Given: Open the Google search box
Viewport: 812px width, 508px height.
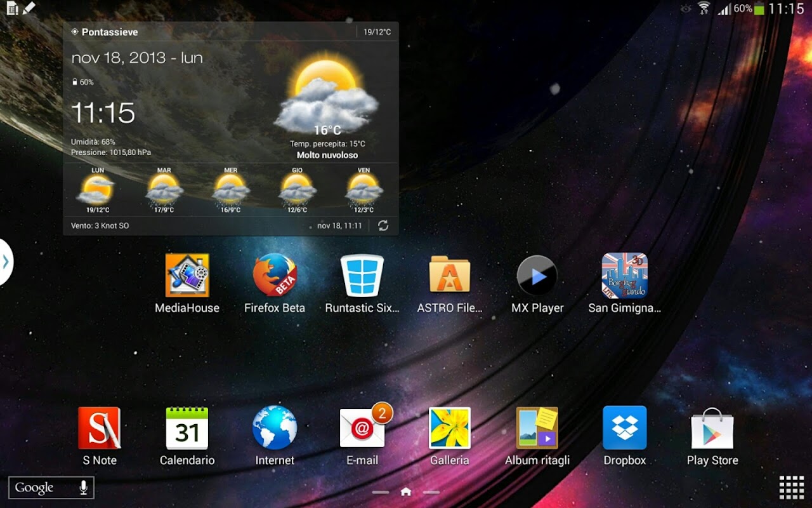Looking at the screenshot, I should [x=51, y=488].
